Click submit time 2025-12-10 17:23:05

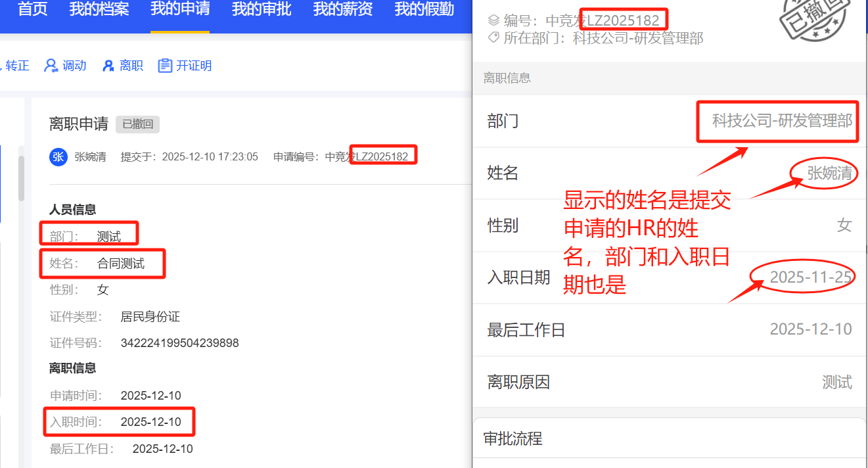pyautogui.click(x=210, y=157)
